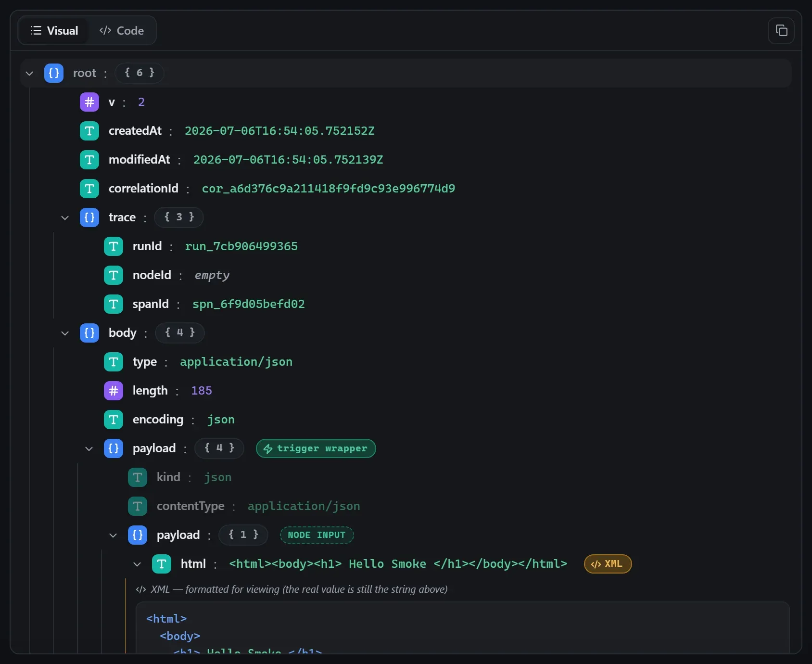
Task: Collapse the body object chevron
Action: pos(65,333)
